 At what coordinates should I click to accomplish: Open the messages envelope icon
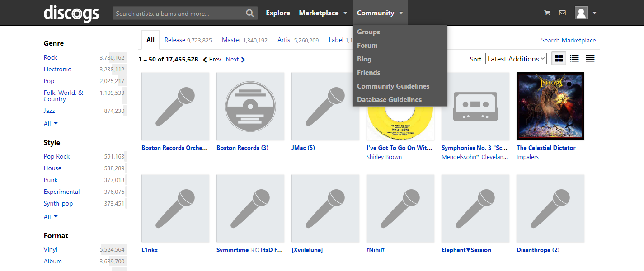coord(562,13)
